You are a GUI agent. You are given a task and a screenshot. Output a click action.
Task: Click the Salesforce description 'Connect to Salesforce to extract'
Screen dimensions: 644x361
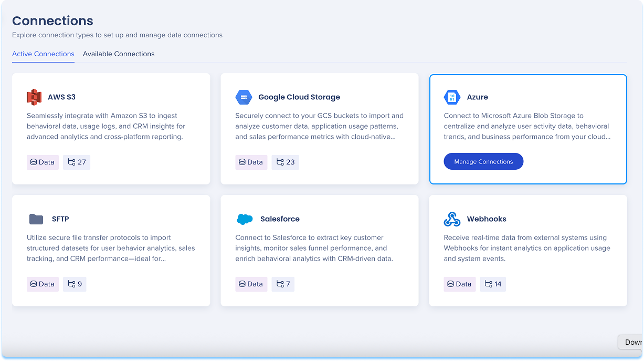point(314,248)
